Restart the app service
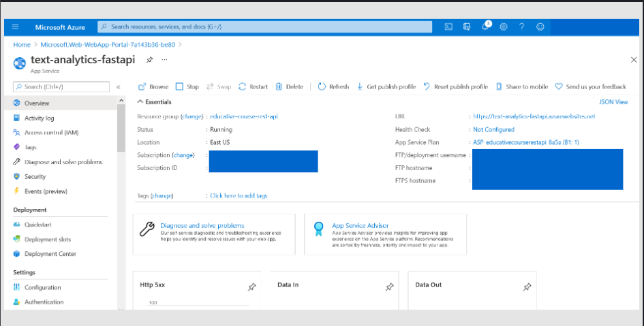The width and height of the screenshot is (644, 326). coord(253,86)
